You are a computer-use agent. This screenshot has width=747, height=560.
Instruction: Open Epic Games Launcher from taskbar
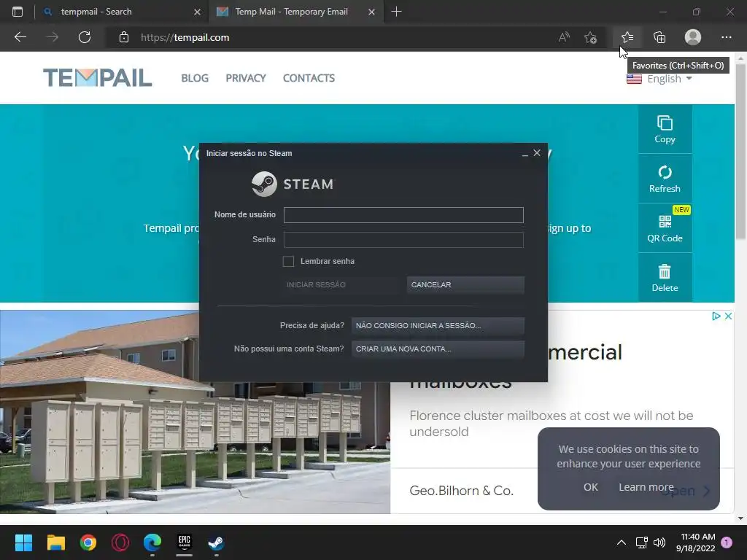click(x=185, y=542)
